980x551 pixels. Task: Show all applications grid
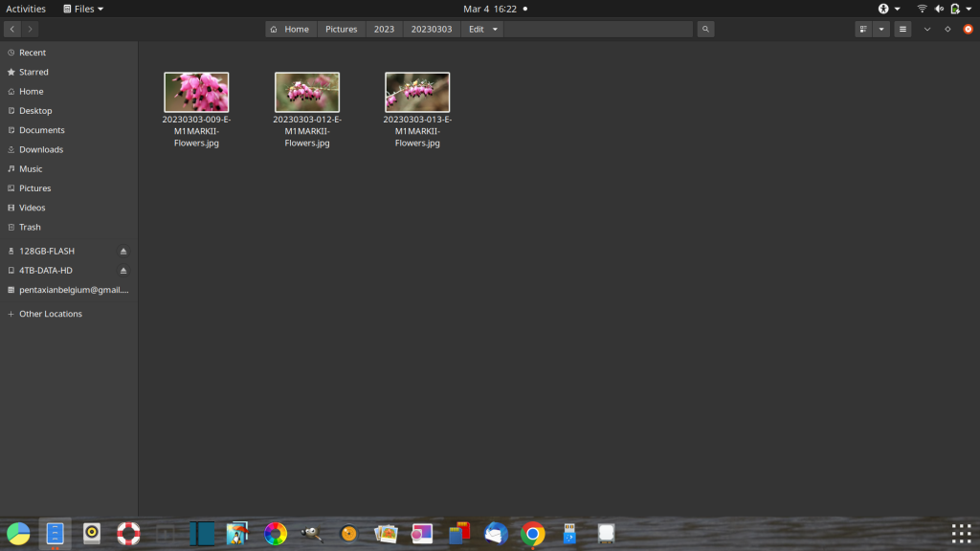[x=961, y=534]
